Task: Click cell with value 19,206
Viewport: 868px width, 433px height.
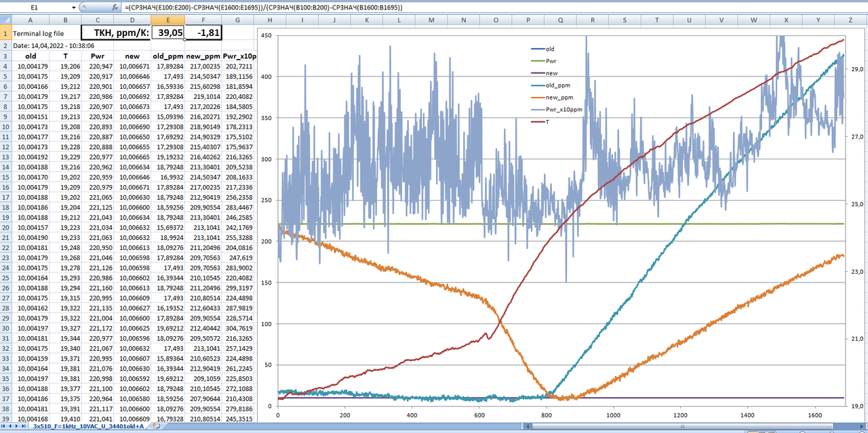Action: (65, 66)
